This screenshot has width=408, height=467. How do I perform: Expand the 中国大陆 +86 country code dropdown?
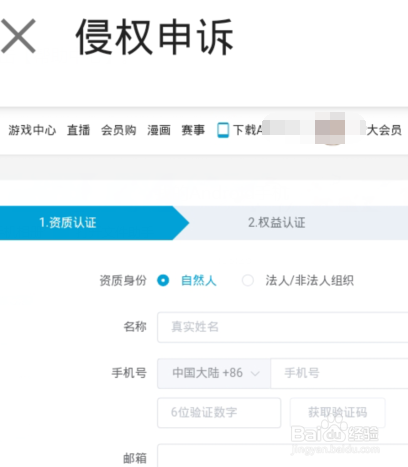click(214, 373)
